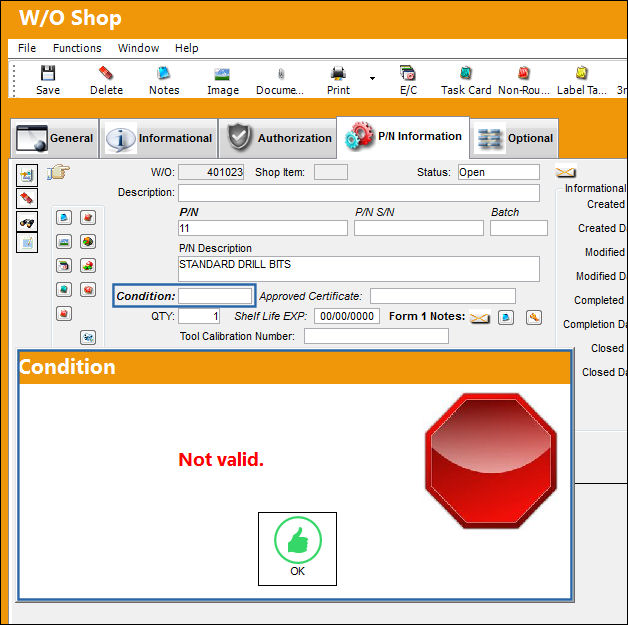Select the P/N Information tab
628x625 pixels.
click(403, 137)
